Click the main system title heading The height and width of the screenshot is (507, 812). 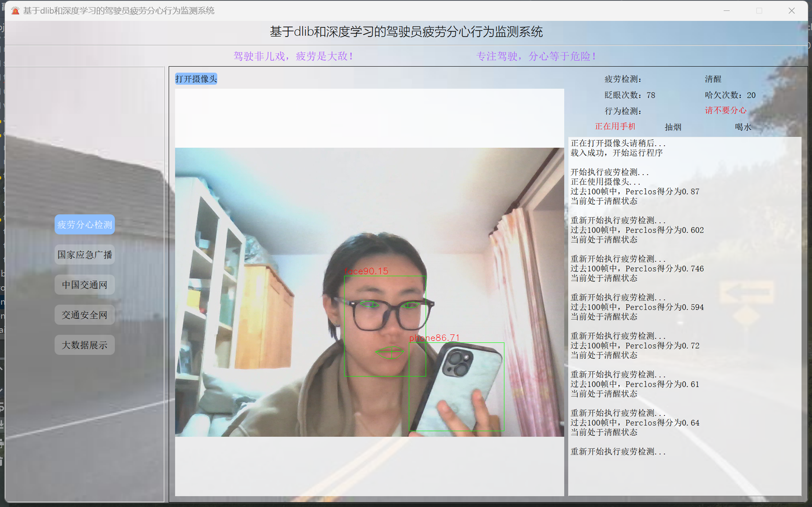point(406,32)
